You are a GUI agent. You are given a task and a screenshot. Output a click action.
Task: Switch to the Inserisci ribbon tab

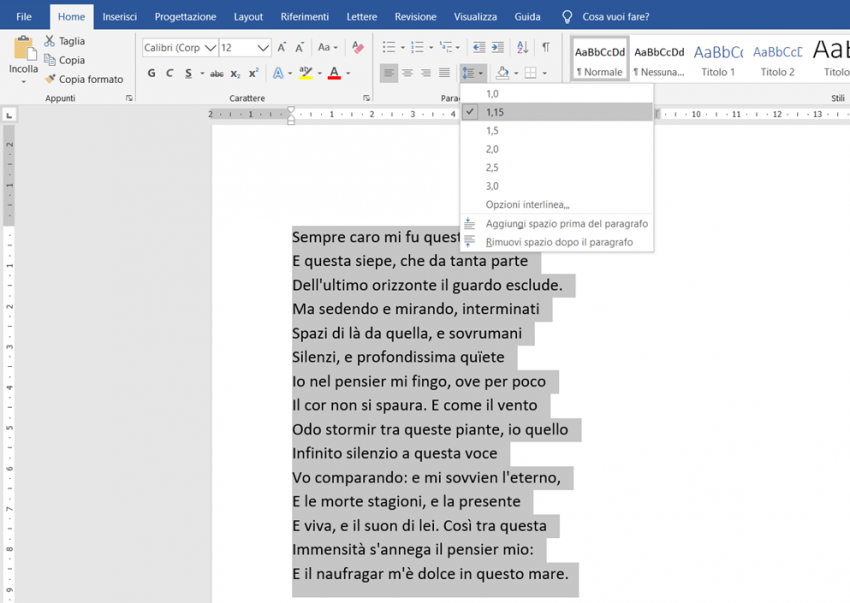[119, 16]
